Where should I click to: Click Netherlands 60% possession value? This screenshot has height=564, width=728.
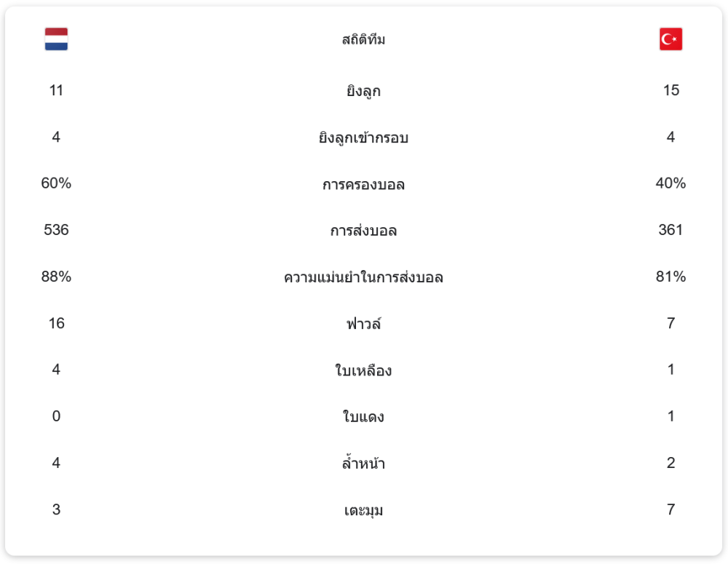click(x=56, y=183)
